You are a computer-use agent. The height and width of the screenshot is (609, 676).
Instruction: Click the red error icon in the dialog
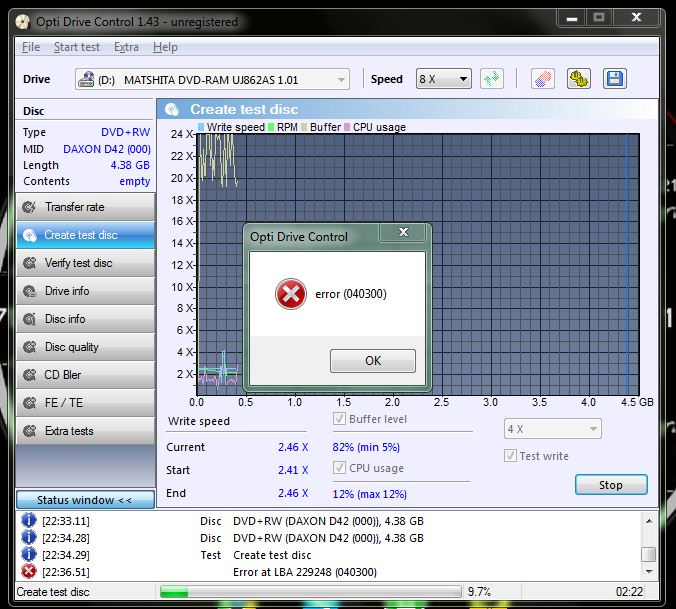pos(291,294)
